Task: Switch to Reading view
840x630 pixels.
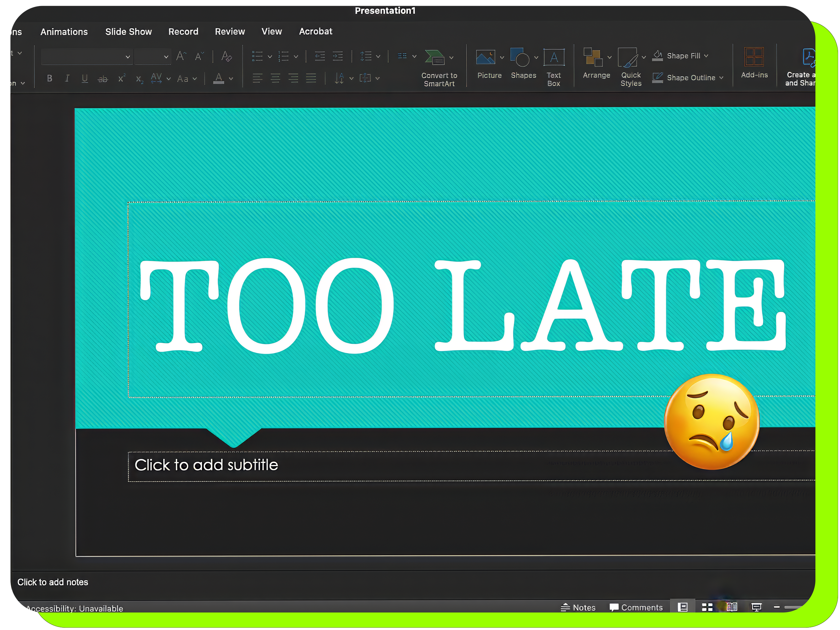Action: click(x=732, y=607)
